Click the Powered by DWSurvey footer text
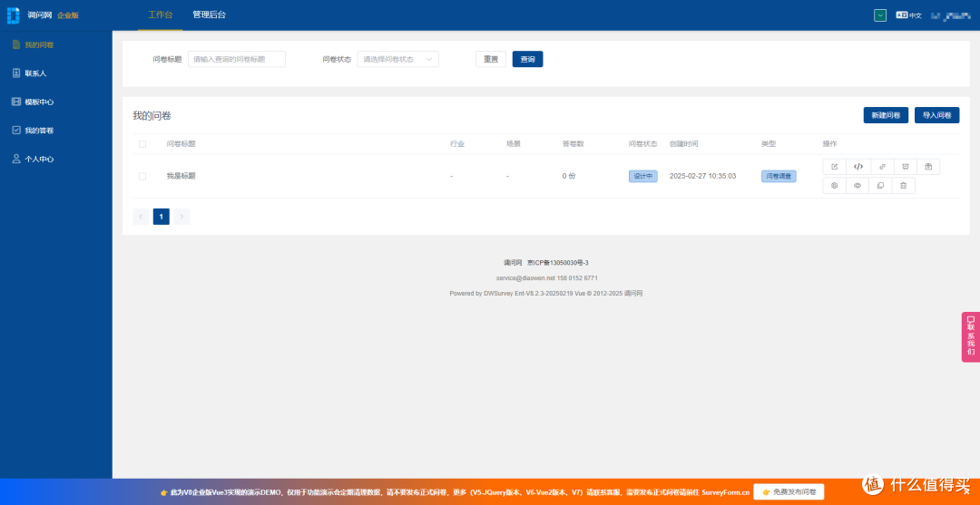This screenshot has width=980, height=505. click(x=545, y=294)
